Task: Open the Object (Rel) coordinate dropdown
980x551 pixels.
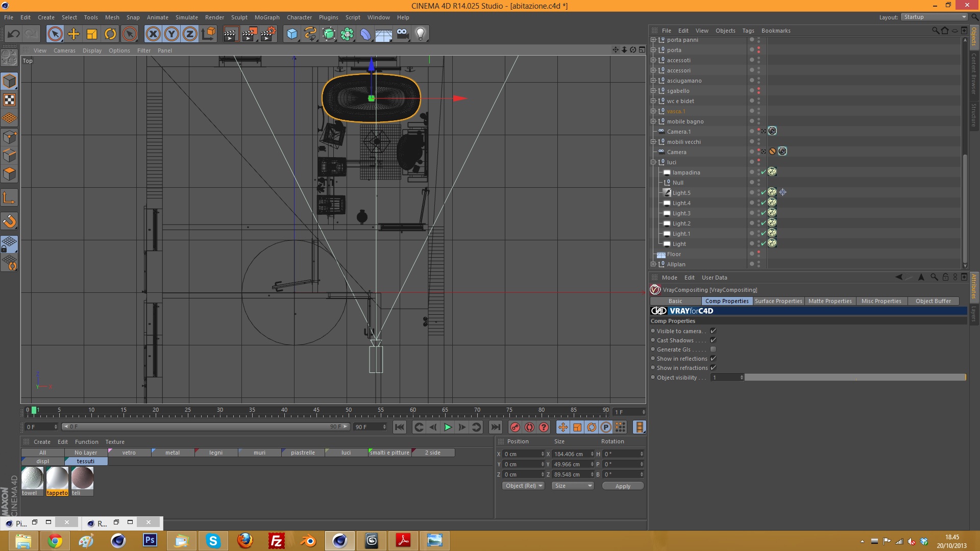Action: (x=524, y=486)
